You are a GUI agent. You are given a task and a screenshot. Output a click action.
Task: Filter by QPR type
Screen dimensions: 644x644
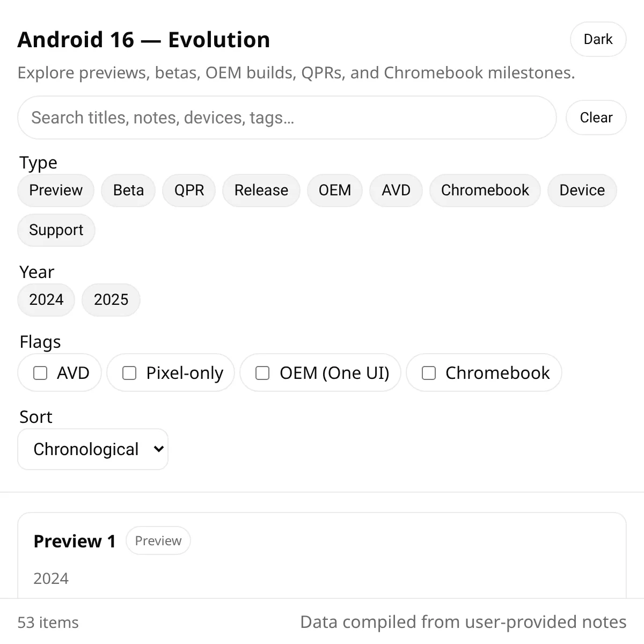pos(189,190)
